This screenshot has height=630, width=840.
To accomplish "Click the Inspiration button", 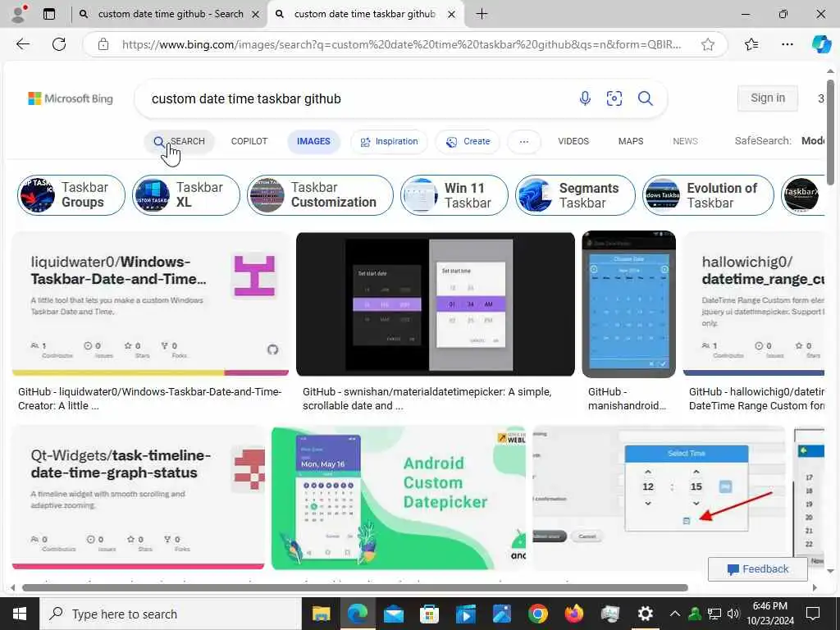I will (389, 141).
